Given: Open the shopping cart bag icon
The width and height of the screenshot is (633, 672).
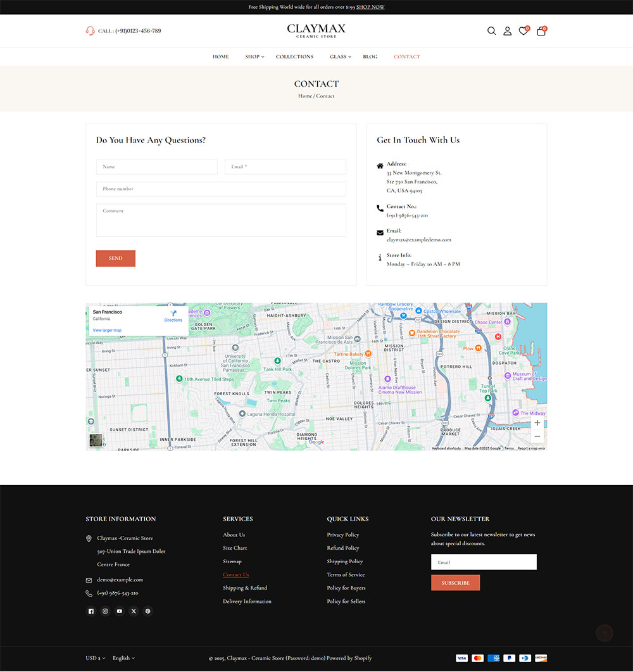Looking at the screenshot, I should (x=541, y=30).
